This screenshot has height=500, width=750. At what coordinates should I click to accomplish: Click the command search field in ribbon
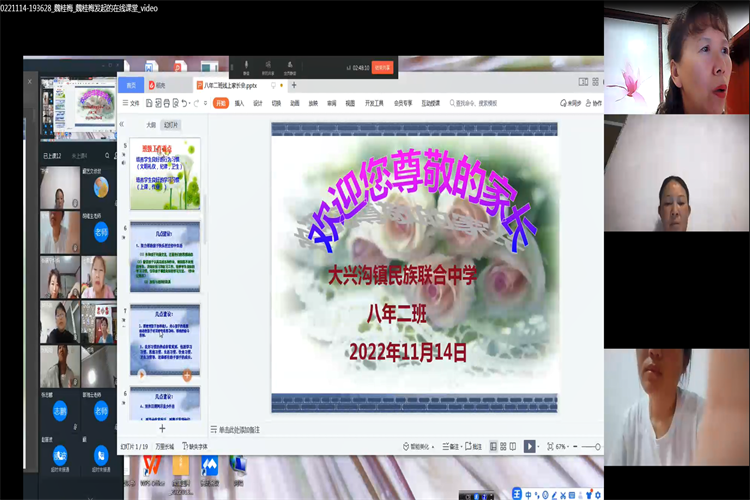(x=474, y=103)
